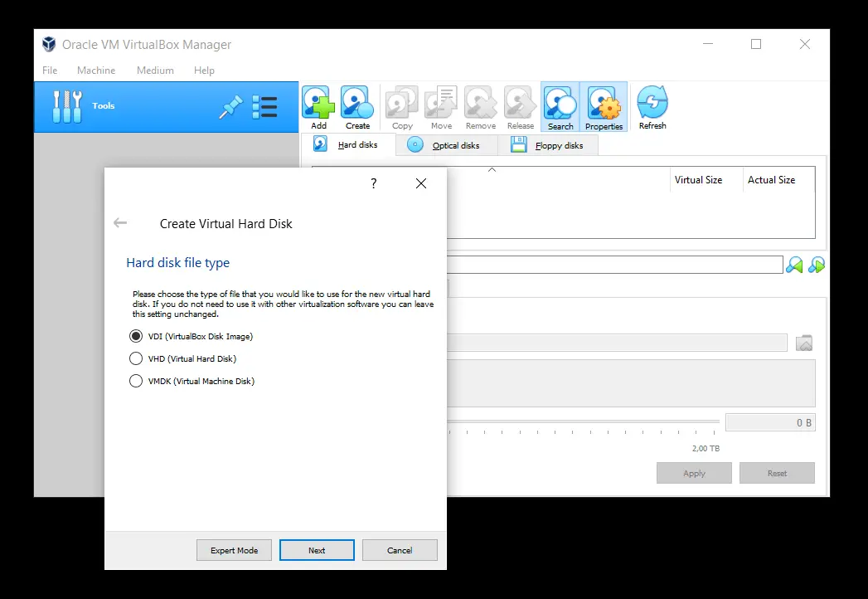Click the disk size slider track
Screen dimensions: 868x599
pyautogui.click(x=583, y=421)
